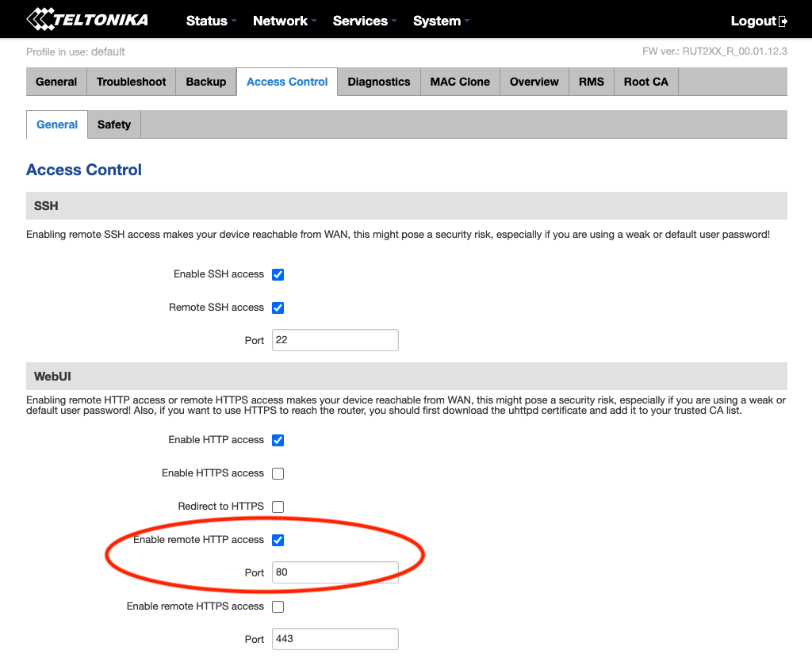Switch to the Troubleshoot tab

click(x=131, y=81)
